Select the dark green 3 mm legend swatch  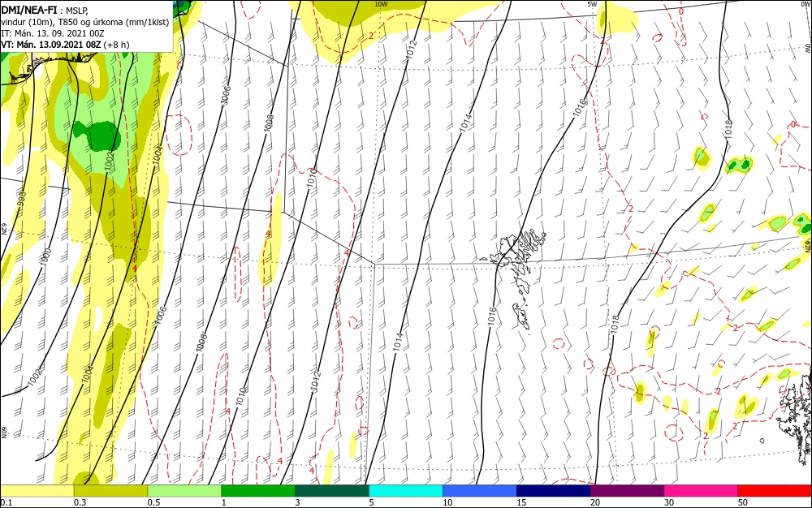pos(332,492)
